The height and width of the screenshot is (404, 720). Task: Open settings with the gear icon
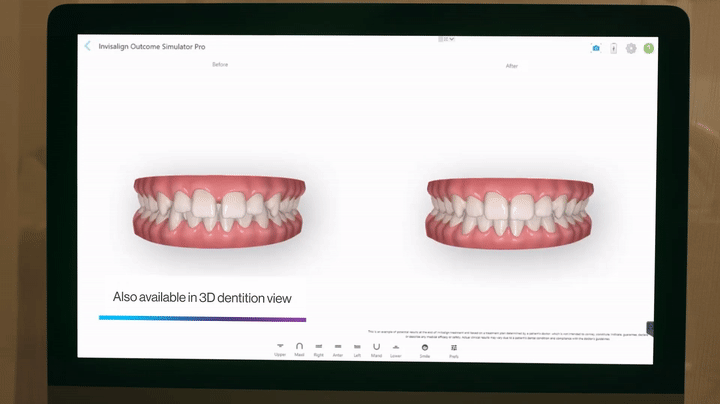(x=631, y=48)
